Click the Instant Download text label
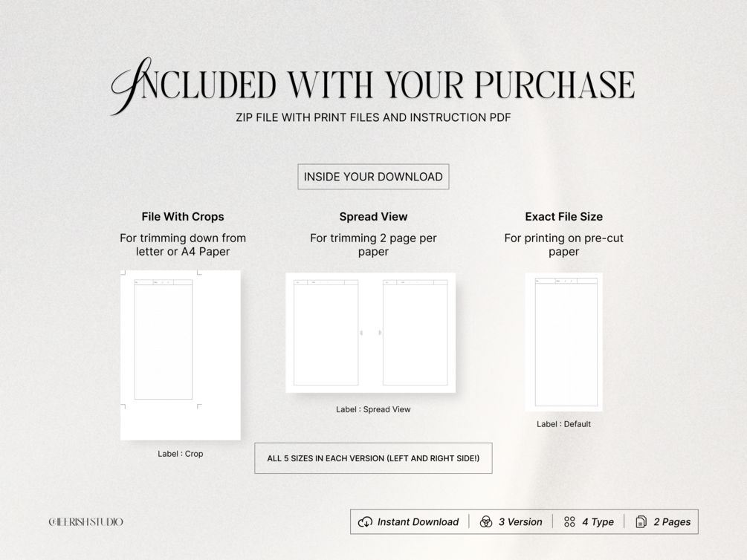 pos(418,522)
